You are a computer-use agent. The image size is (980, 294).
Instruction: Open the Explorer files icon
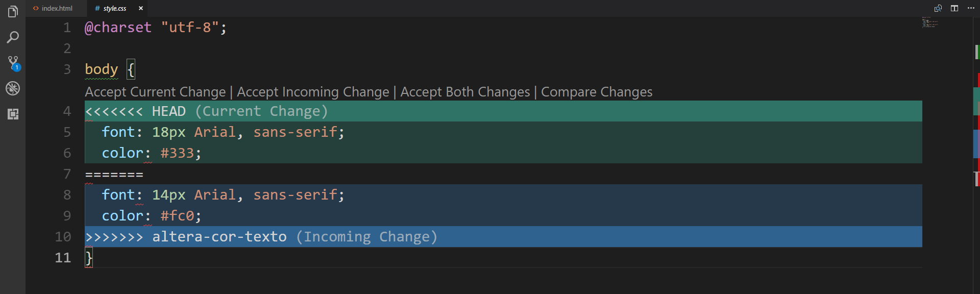(x=13, y=11)
